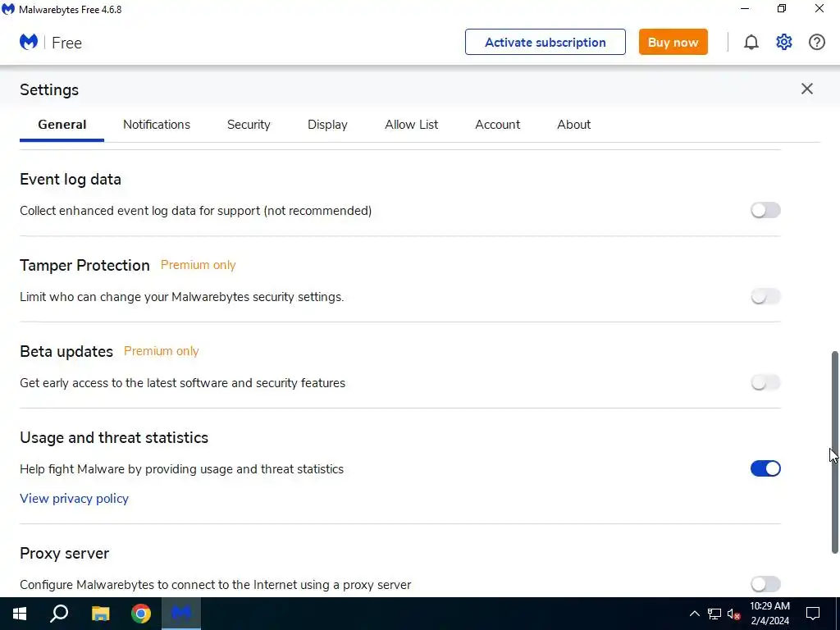Launch Google Chrome from the taskbar
The width and height of the screenshot is (840, 630).
[141, 614]
